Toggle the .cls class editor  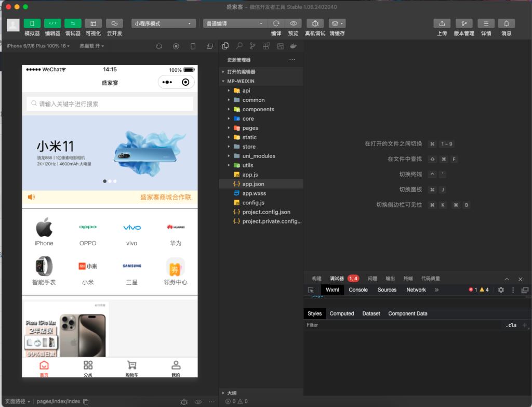click(511, 325)
